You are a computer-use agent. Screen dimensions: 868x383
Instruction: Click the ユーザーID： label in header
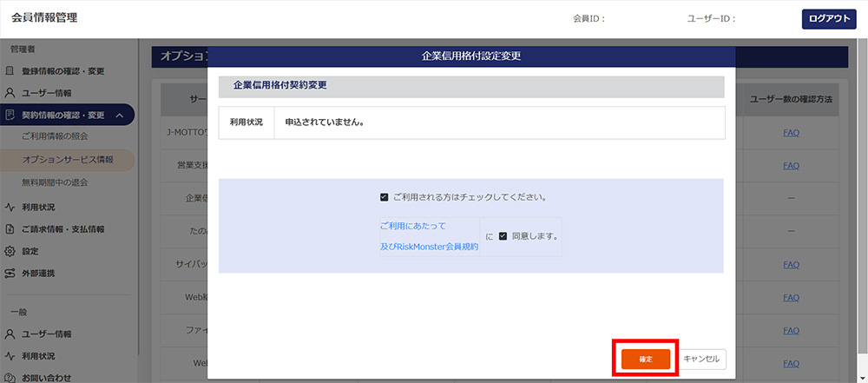coord(711,19)
